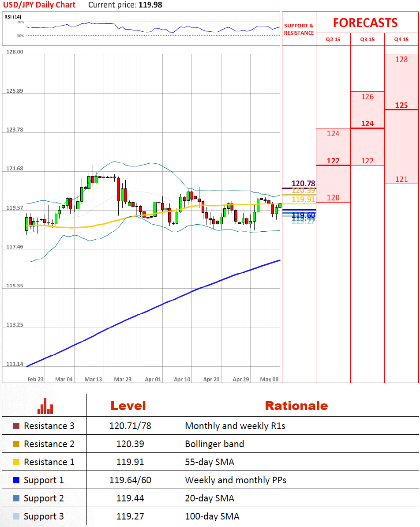This screenshot has width=420, height=527.
Task: Click the 120.78 resistance level label
Action: pyautogui.click(x=304, y=184)
